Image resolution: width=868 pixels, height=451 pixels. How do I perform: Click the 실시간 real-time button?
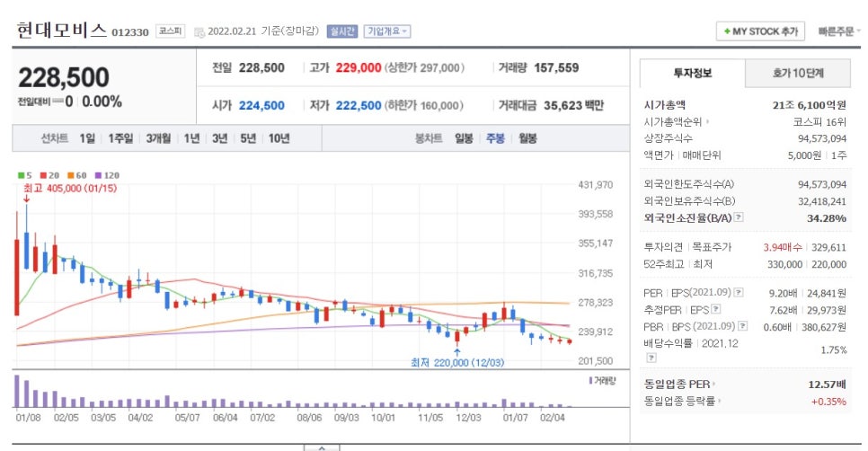coord(342,31)
